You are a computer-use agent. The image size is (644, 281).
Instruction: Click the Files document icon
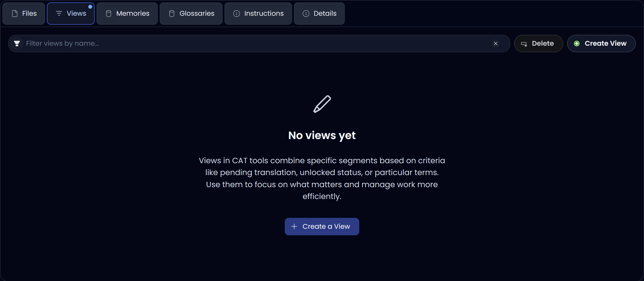click(x=15, y=14)
